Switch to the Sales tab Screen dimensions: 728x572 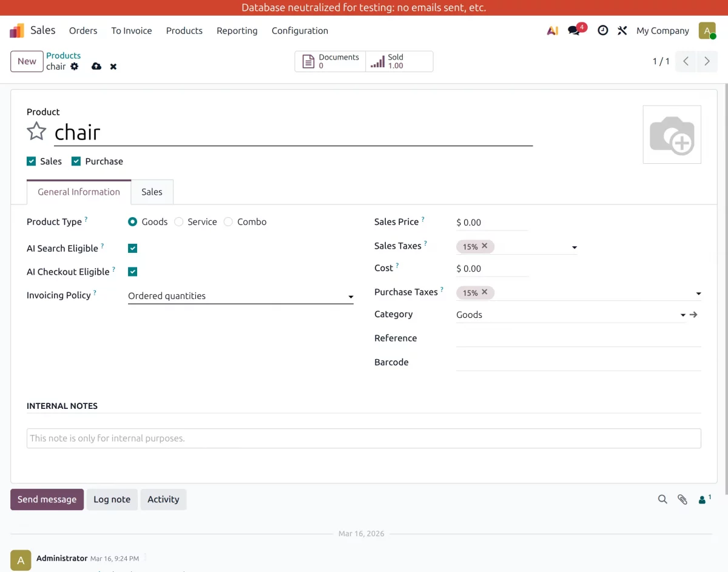tap(152, 192)
